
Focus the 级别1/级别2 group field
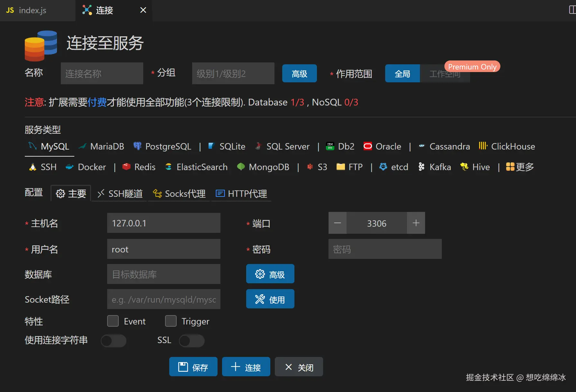[233, 73]
